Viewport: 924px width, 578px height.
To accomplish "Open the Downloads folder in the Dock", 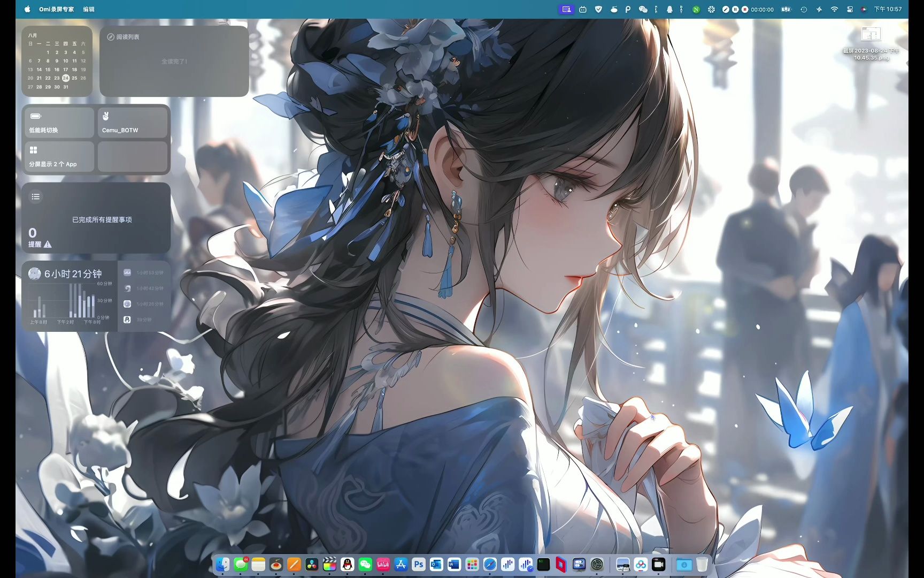I will click(684, 564).
